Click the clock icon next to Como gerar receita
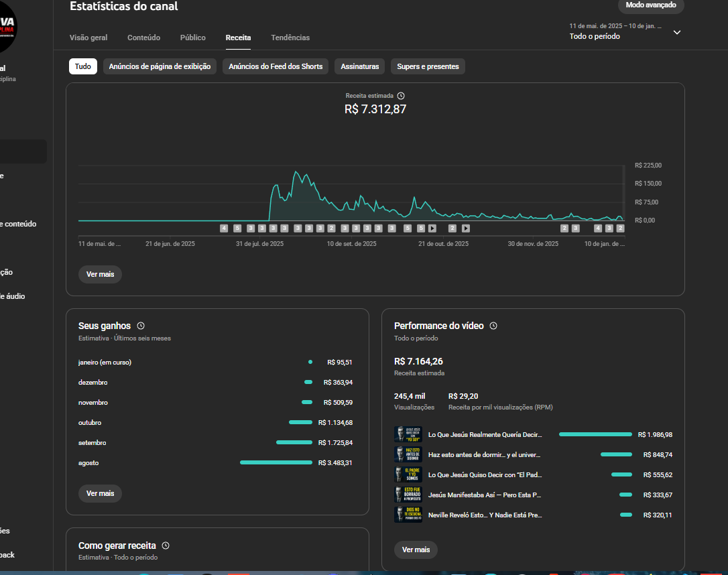This screenshot has width=728, height=575. tap(166, 546)
